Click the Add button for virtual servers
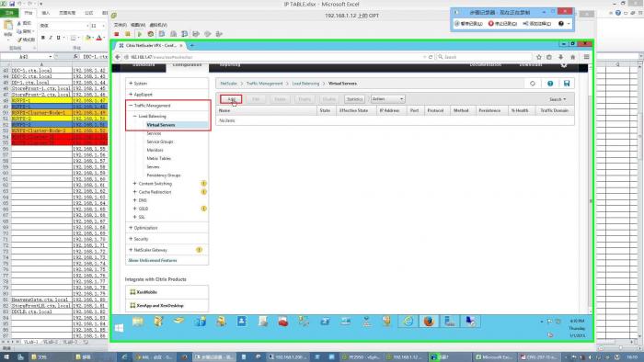Image resolution: width=644 pixels, height=362 pixels. click(x=231, y=99)
